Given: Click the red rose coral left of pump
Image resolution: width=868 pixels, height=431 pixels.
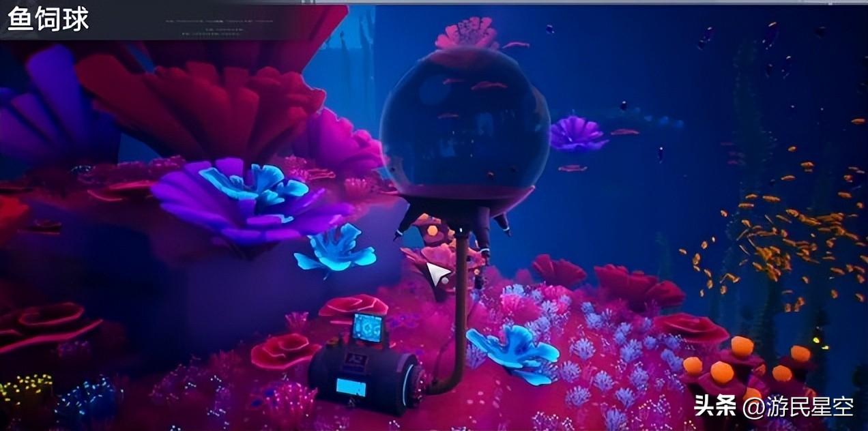Looking at the screenshot, I should pos(284,351).
